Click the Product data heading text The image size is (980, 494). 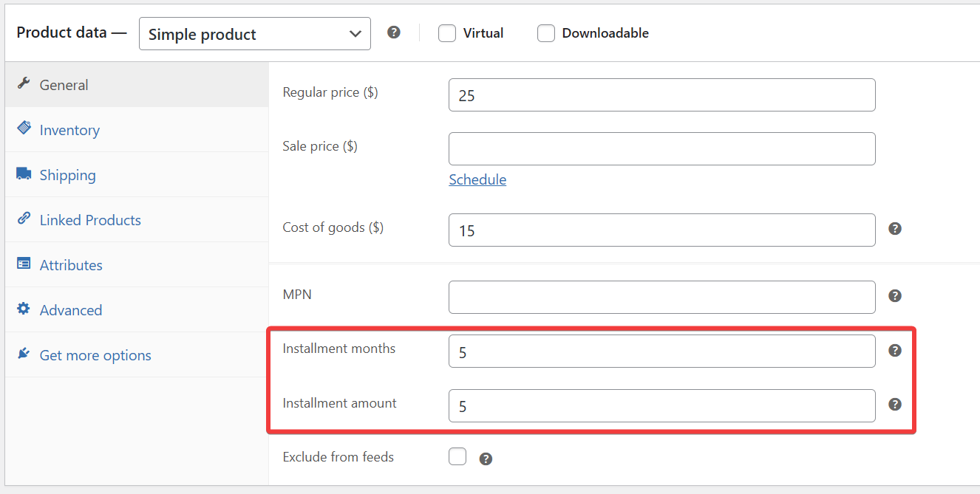pyautogui.click(x=72, y=32)
